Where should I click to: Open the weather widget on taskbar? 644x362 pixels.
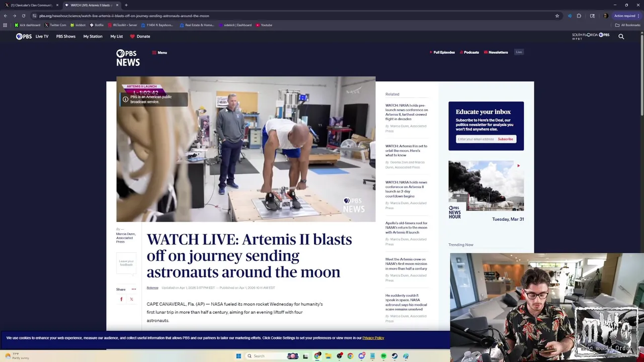point(16,356)
